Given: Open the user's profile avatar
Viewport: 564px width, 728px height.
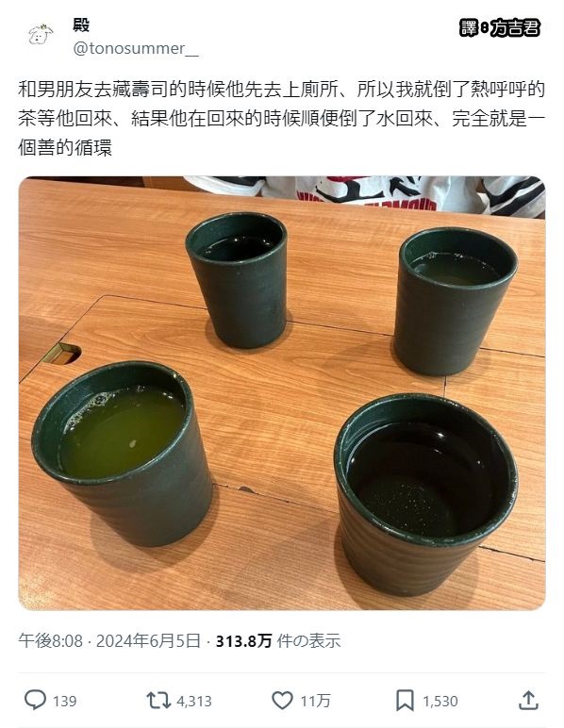Looking at the screenshot, I should [x=41, y=35].
